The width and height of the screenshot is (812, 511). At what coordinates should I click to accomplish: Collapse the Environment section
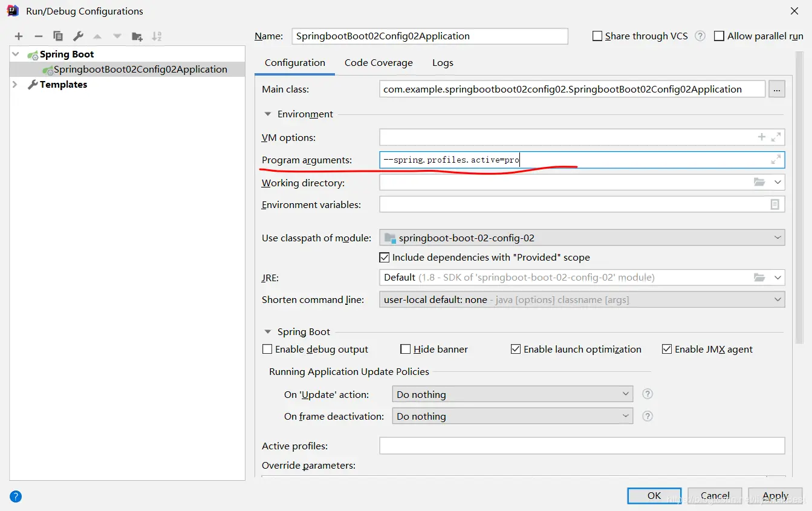pos(267,114)
